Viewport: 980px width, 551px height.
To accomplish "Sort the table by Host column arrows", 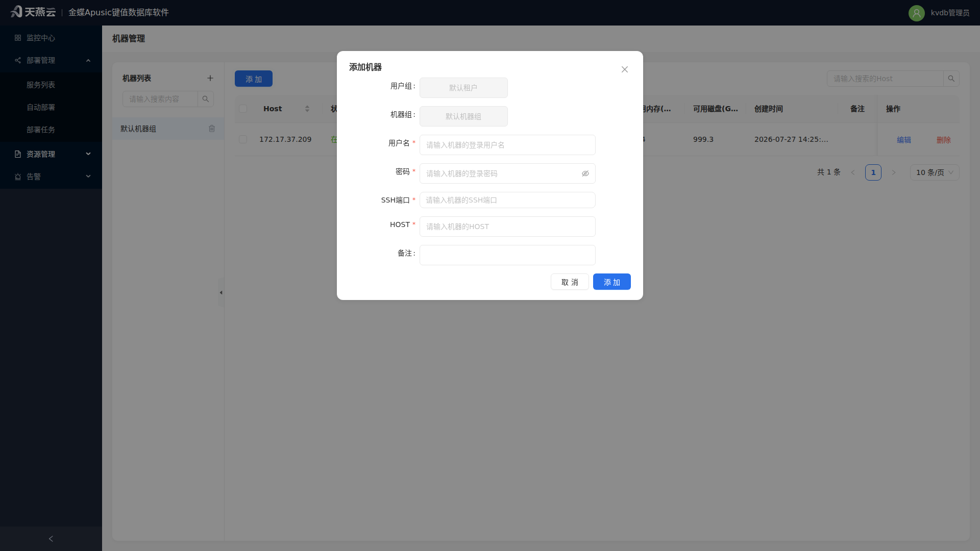I will pos(307,109).
